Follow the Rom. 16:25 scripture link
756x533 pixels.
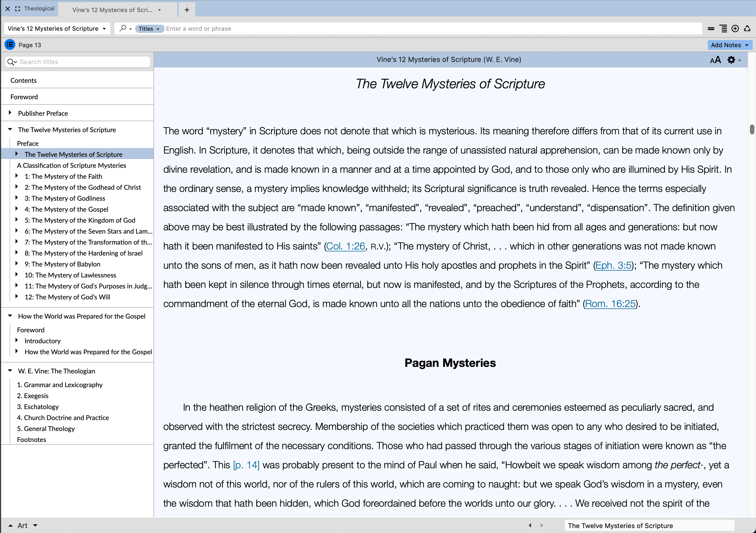point(610,304)
